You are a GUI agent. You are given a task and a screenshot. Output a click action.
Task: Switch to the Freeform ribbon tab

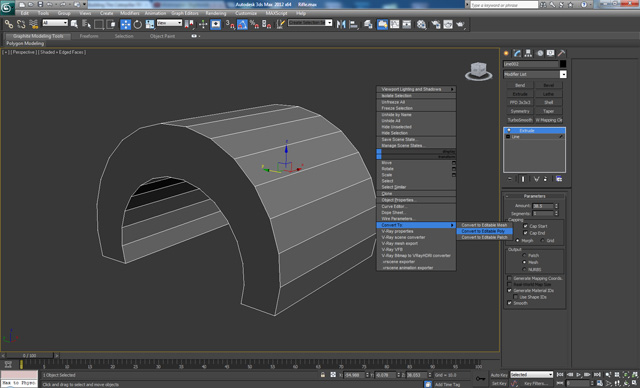point(89,36)
